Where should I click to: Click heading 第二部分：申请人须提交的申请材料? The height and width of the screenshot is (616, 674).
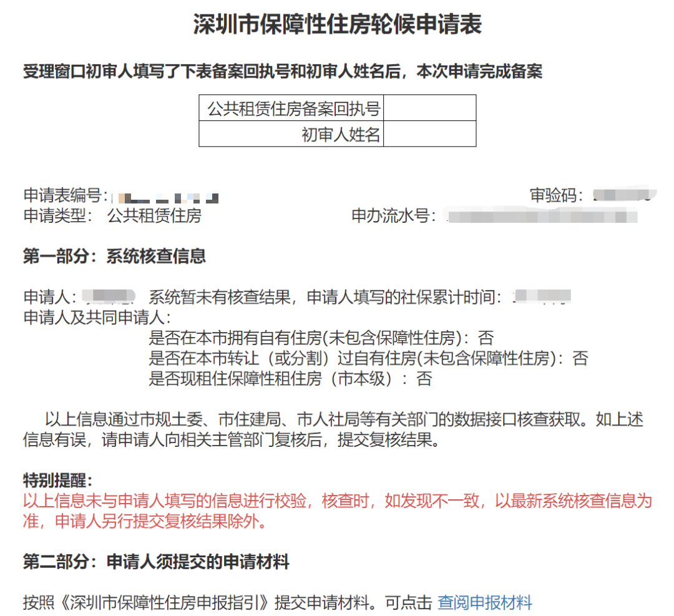click(156, 562)
